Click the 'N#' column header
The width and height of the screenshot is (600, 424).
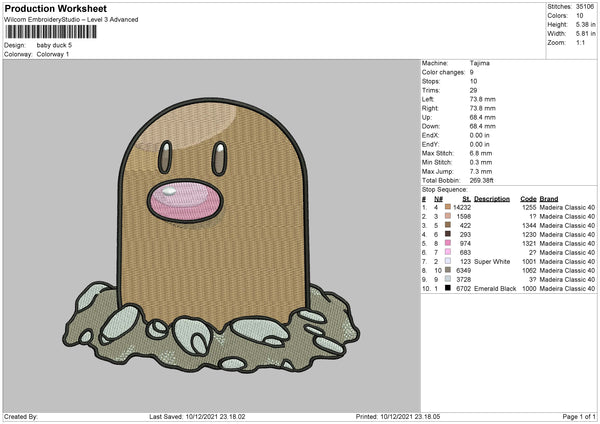click(438, 199)
